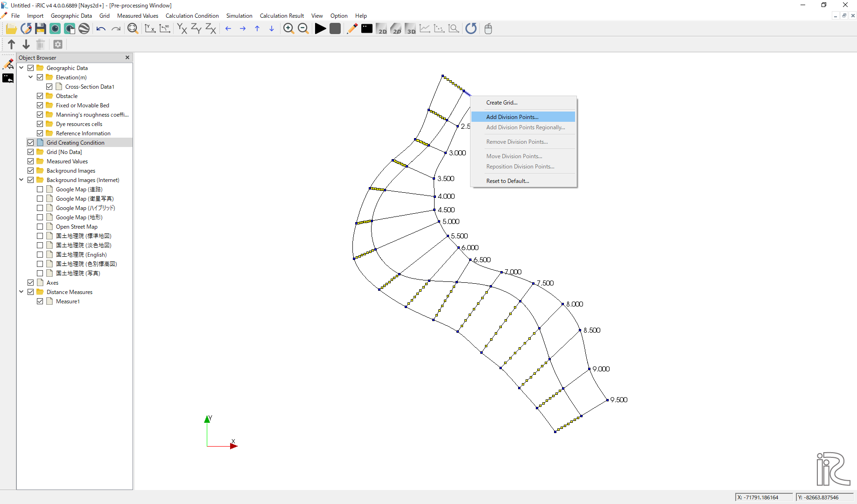The width and height of the screenshot is (857, 504).
Task: Select the Measured Values tree item
Action: (x=67, y=161)
